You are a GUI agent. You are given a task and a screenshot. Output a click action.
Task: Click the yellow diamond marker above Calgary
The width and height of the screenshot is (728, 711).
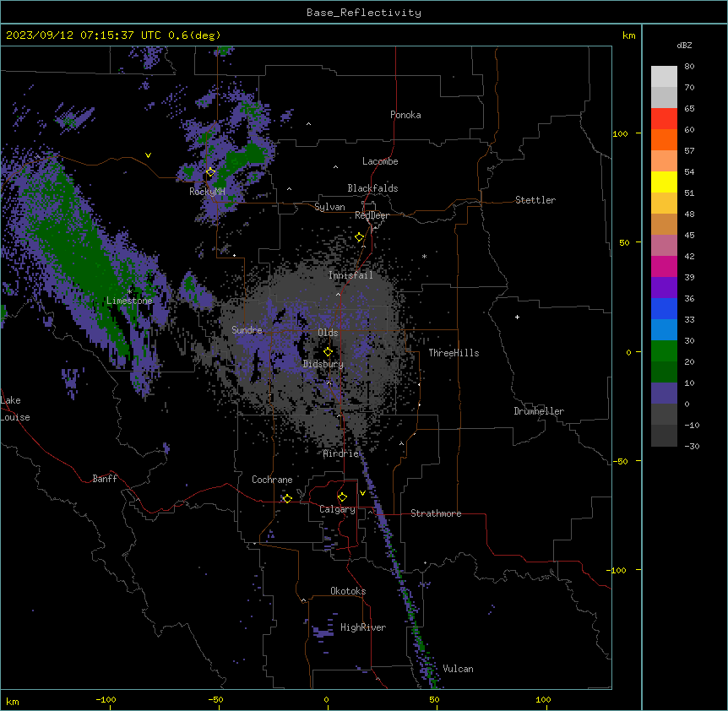click(342, 497)
